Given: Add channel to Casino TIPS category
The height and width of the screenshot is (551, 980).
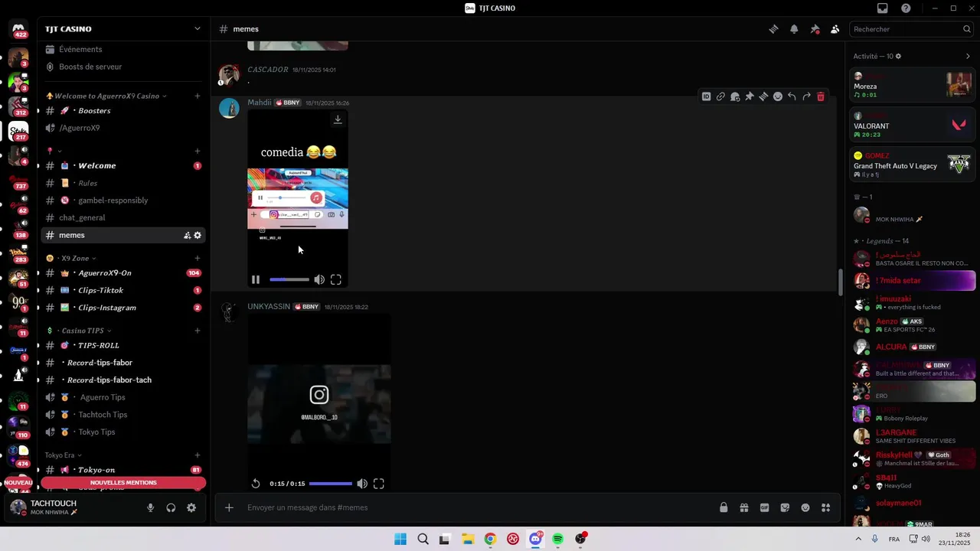Looking at the screenshot, I should pos(197,331).
